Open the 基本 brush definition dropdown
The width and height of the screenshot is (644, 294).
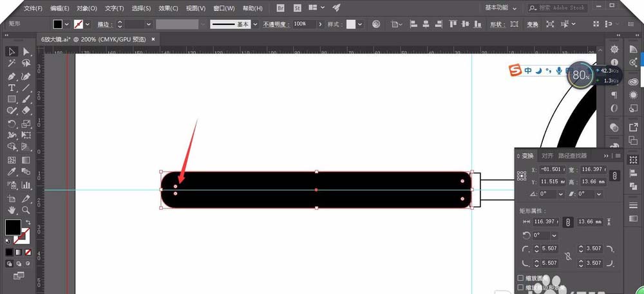[x=256, y=24]
